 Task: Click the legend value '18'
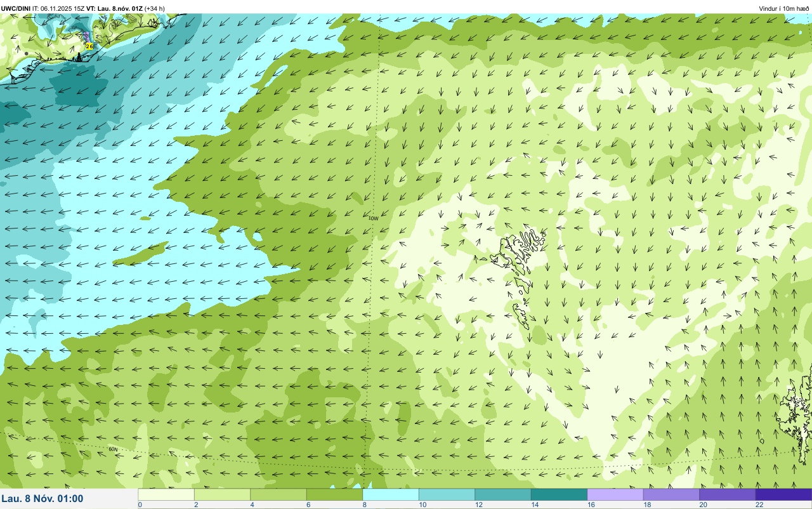point(646,505)
